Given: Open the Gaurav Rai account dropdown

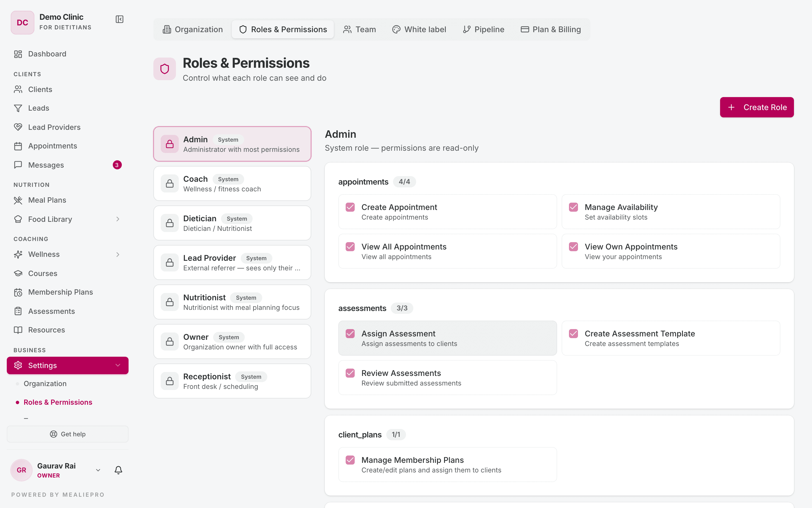Looking at the screenshot, I should (x=98, y=470).
